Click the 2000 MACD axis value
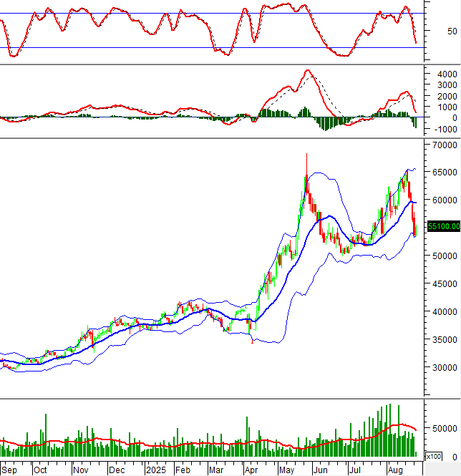 pyautogui.click(x=447, y=96)
